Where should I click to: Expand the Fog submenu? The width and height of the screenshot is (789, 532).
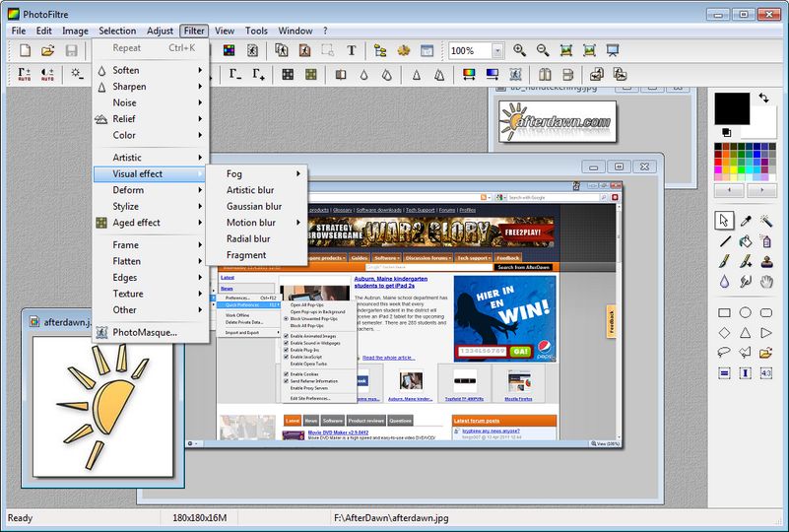pos(257,173)
